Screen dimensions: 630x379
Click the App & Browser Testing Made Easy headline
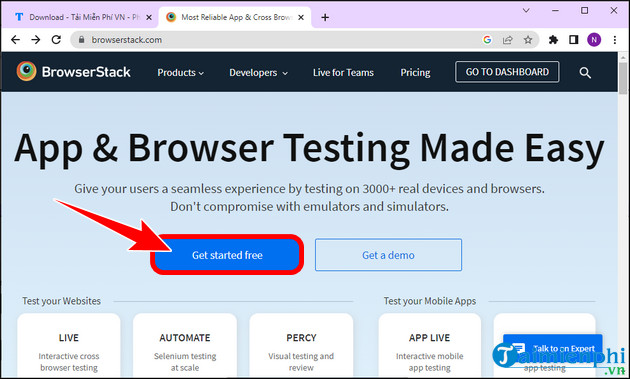pos(309,149)
